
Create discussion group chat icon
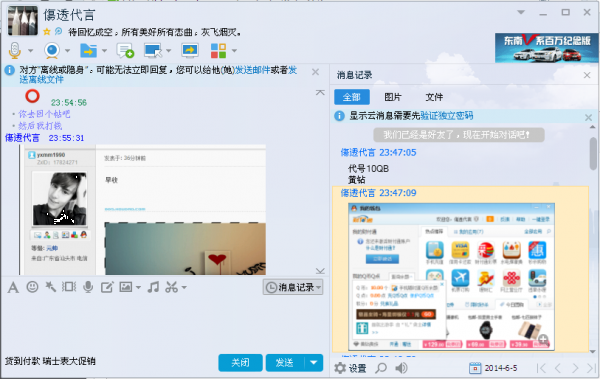click(125, 51)
